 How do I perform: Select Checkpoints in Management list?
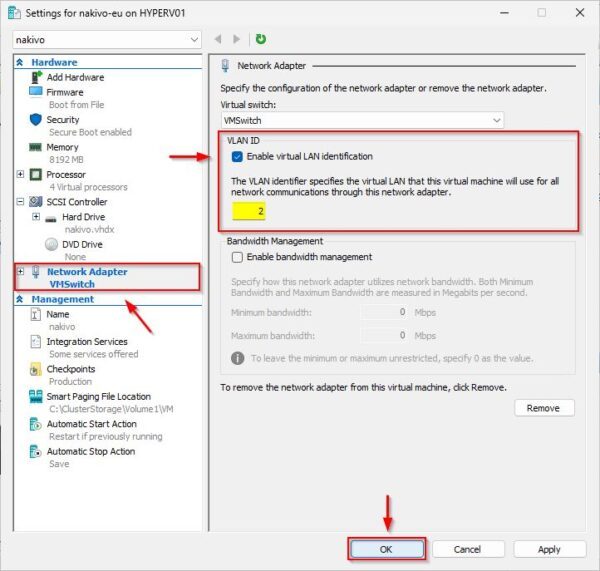[71, 369]
